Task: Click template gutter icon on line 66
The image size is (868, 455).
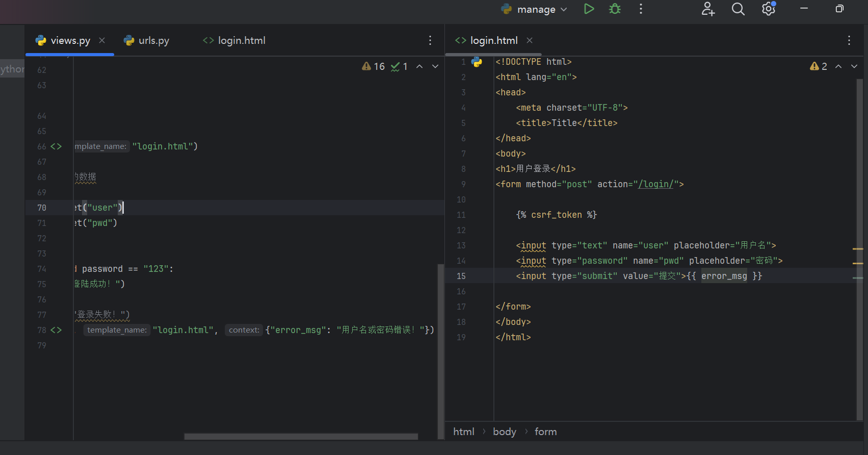Action: (56, 146)
